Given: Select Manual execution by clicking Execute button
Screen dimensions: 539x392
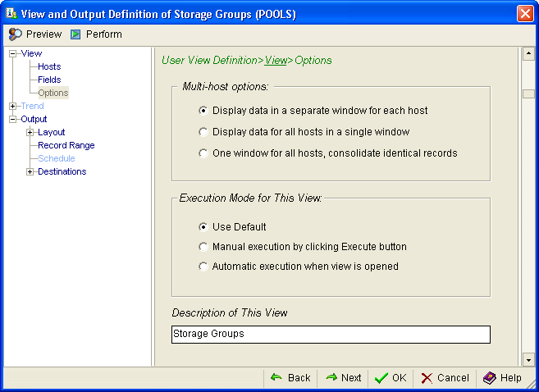Looking at the screenshot, I should click(203, 247).
